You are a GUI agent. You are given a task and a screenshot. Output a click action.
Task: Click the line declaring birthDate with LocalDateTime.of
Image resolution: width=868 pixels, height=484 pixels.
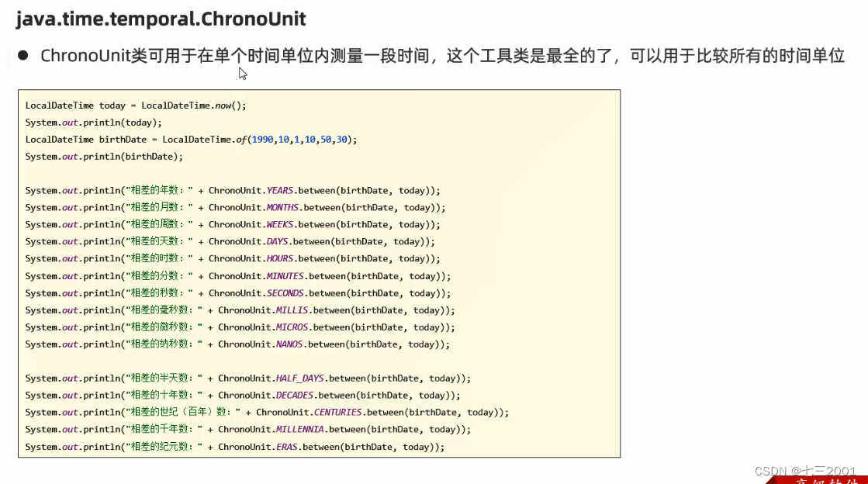pyautogui.click(x=191, y=140)
